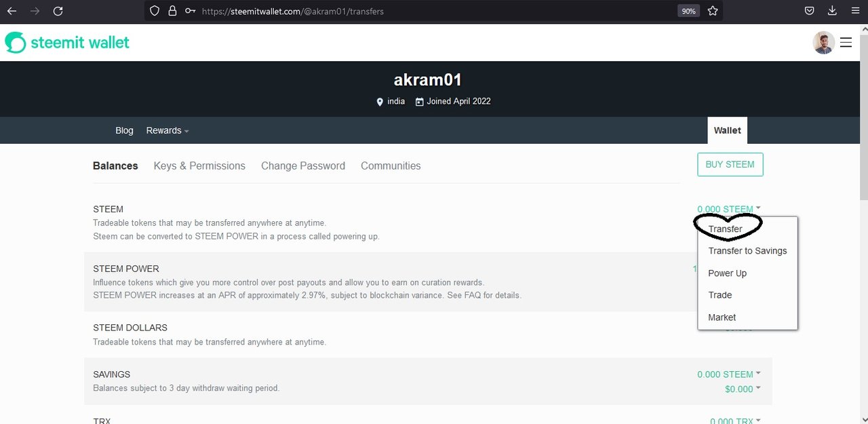The height and width of the screenshot is (424, 868).
Task: Open the Blog tab
Action: pyautogui.click(x=124, y=130)
